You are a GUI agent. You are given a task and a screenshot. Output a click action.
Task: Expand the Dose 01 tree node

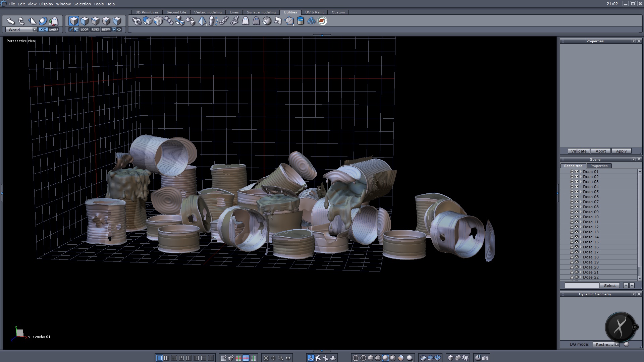581,172
